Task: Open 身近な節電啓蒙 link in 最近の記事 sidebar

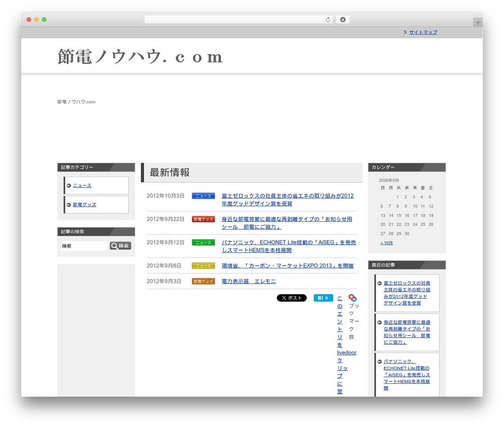Action: coord(407,332)
